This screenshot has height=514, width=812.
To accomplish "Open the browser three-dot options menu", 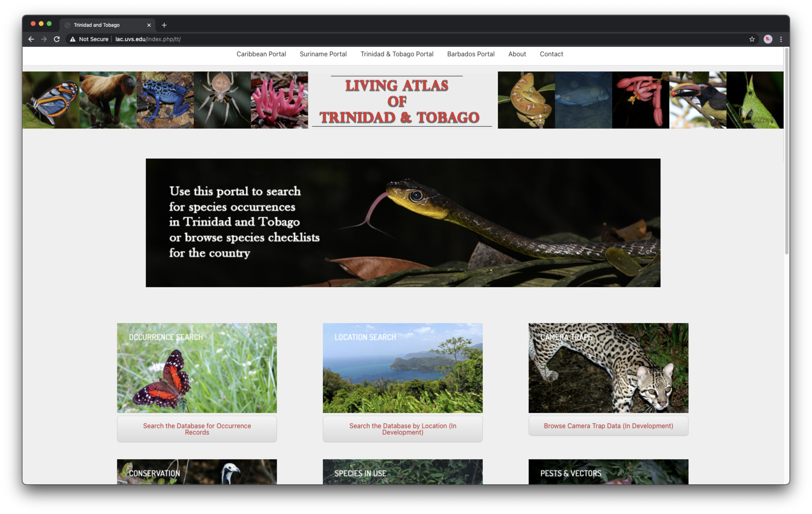I will click(x=781, y=39).
